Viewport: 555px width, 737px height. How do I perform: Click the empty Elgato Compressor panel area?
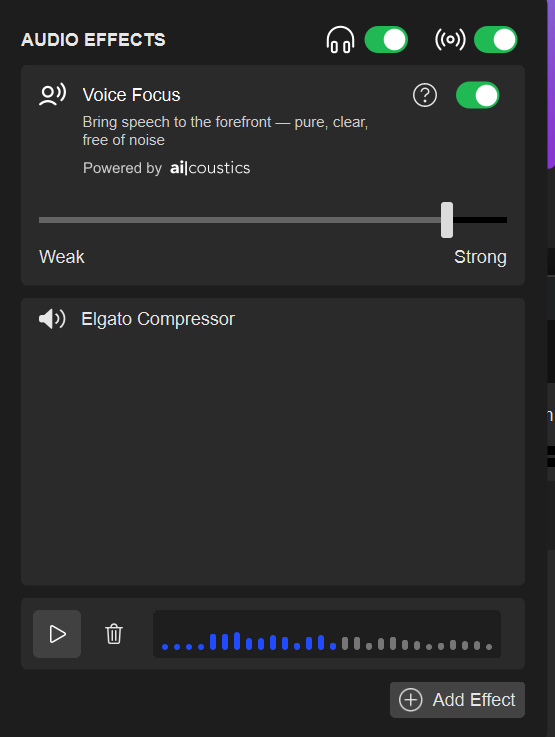coord(273,456)
